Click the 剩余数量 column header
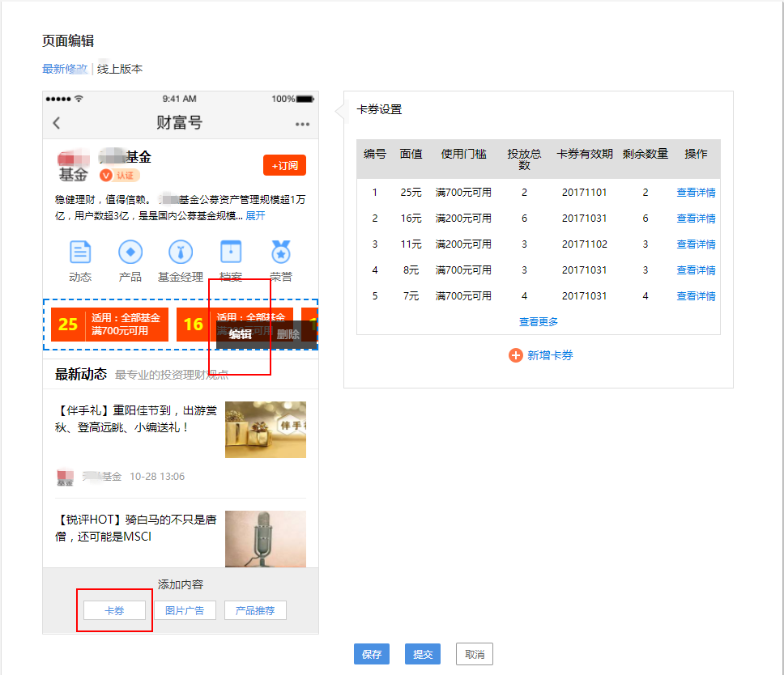The height and width of the screenshot is (675, 784). pyautogui.click(x=646, y=154)
